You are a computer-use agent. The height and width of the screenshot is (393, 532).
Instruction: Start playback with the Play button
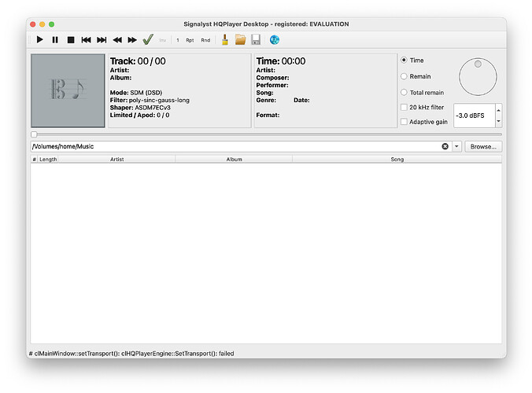39,40
